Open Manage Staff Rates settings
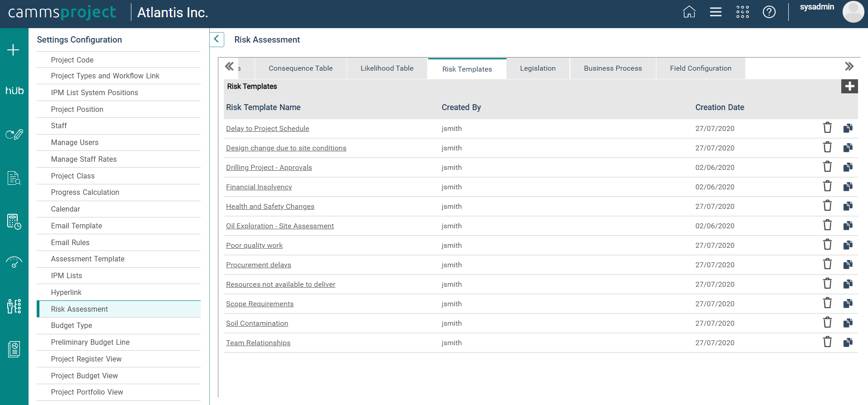The image size is (868, 405). pyautogui.click(x=119, y=159)
